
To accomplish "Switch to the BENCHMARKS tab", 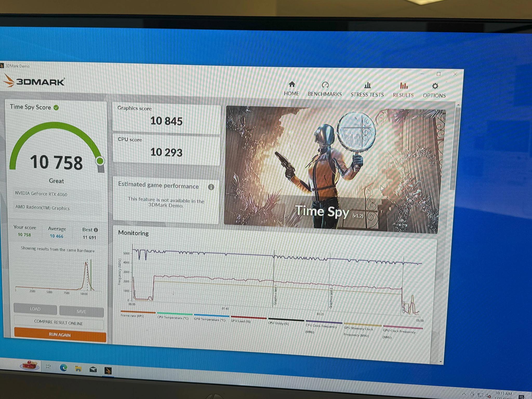I will tap(325, 89).
